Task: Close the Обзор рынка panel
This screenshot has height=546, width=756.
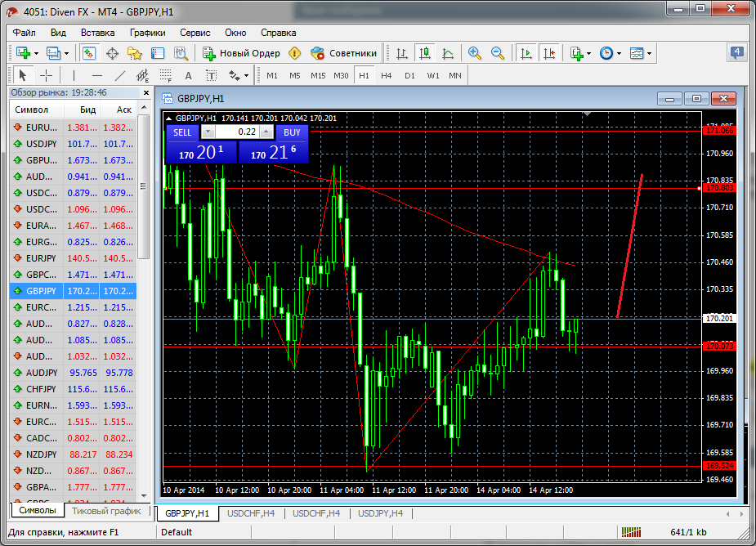Action: (x=146, y=92)
